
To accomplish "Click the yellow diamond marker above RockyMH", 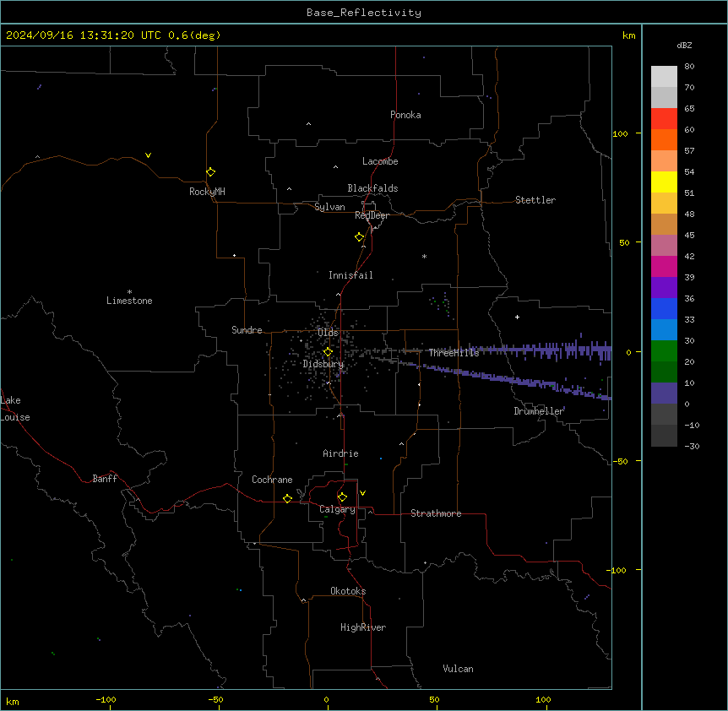I will coord(210,172).
